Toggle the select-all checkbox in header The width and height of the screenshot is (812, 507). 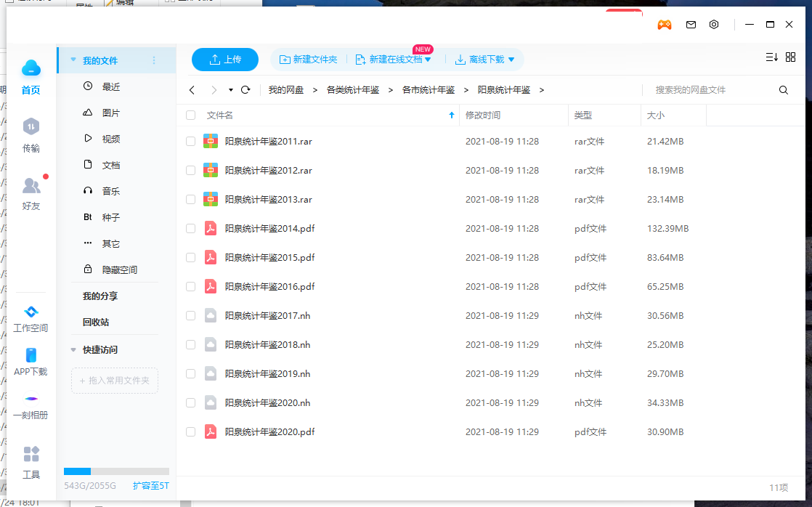190,115
